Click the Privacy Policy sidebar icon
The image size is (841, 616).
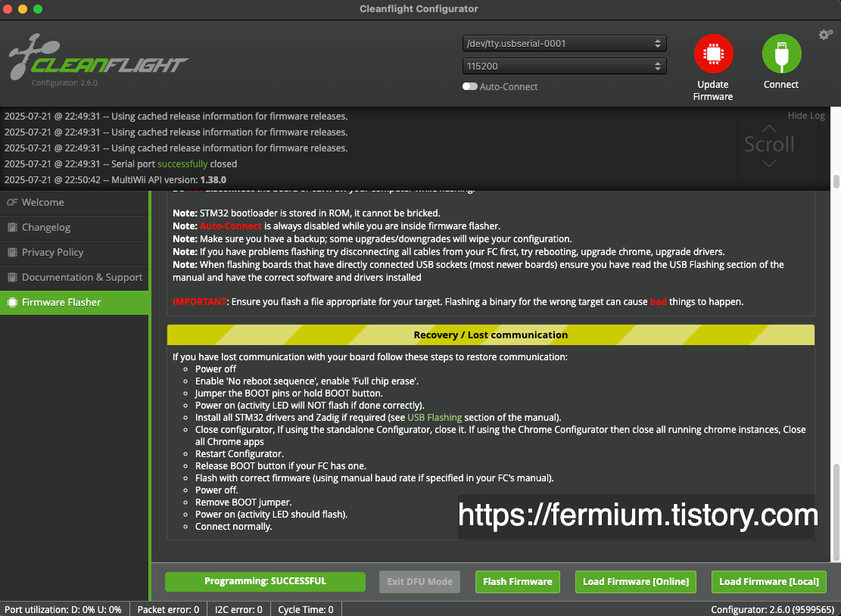pyautogui.click(x=12, y=252)
